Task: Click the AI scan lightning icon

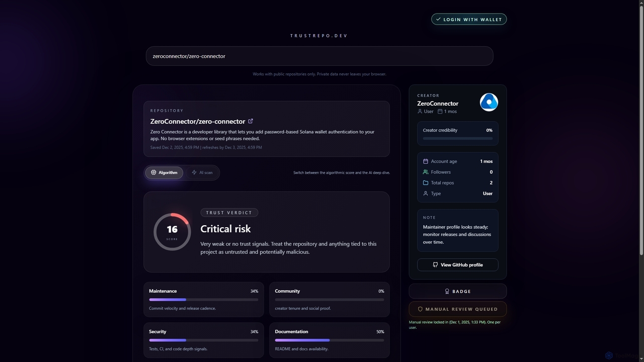Action: pyautogui.click(x=194, y=172)
